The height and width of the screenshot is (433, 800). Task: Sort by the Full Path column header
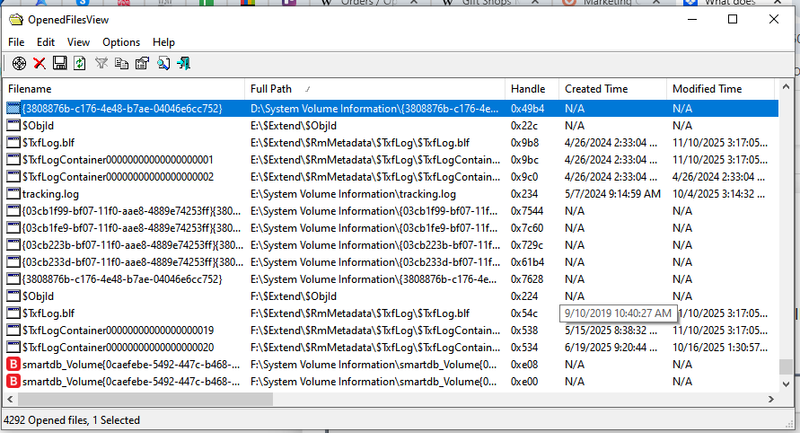point(373,89)
